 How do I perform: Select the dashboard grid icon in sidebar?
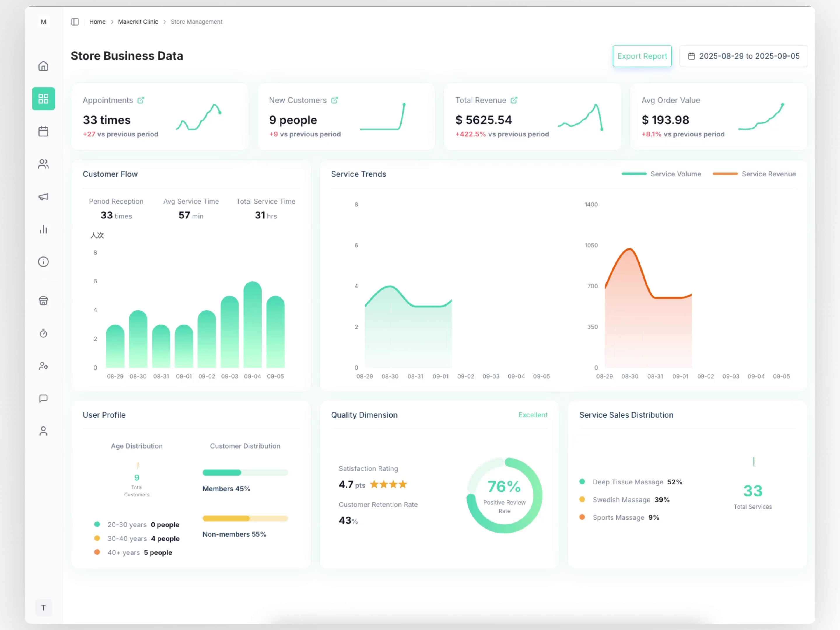coord(43,98)
